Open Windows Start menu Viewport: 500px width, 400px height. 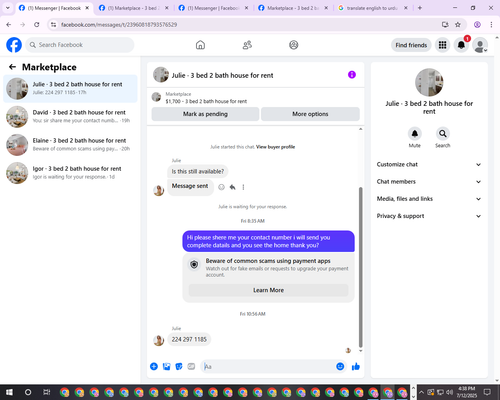pos(9,392)
